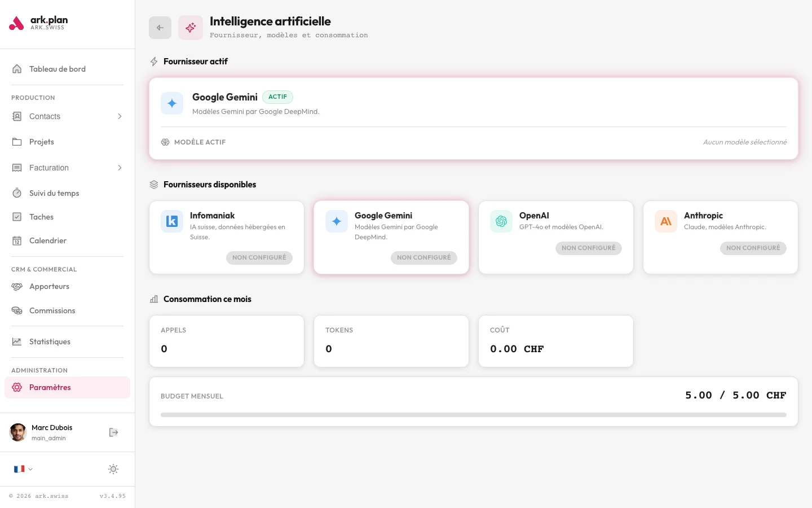Image resolution: width=812 pixels, height=508 pixels.
Task: Click the "5.00 / 5.00 CHF" budget value
Action: pos(736,395)
